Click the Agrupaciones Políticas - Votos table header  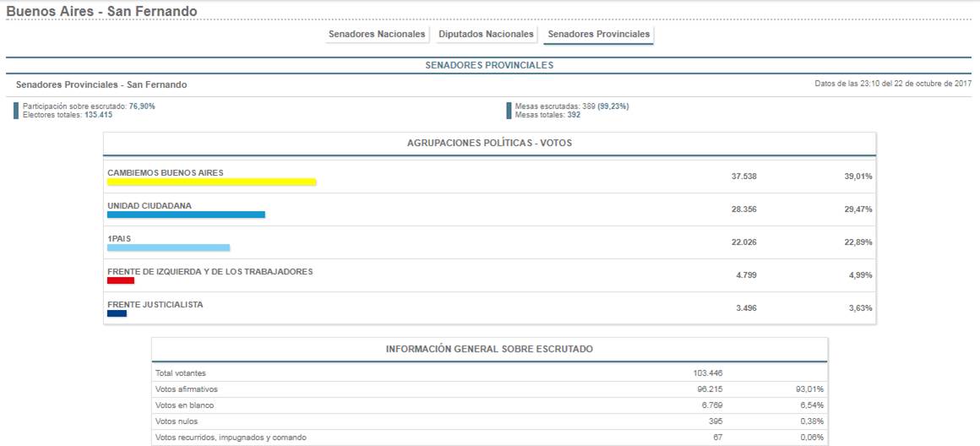pyautogui.click(x=489, y=144)
